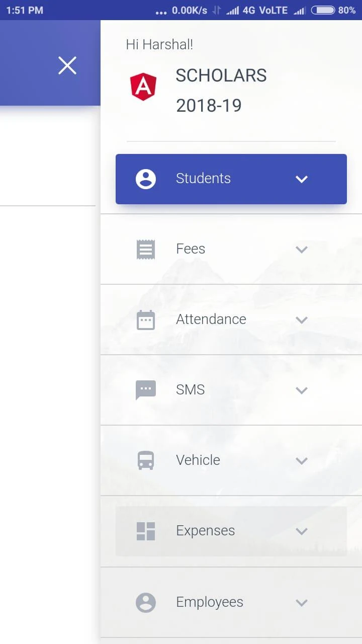Close the sidebar with the X
The image size is (362, 644).
tap(67, 65)
